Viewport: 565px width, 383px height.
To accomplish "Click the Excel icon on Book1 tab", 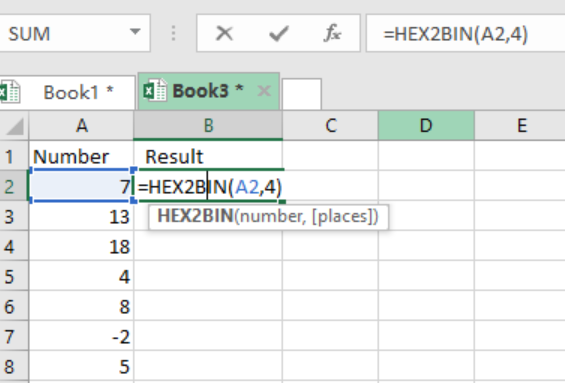I will [x=10, y=92].
